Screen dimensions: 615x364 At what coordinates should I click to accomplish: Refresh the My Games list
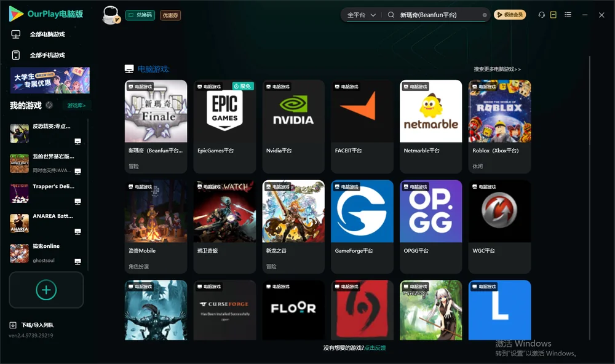click(49, 105)
